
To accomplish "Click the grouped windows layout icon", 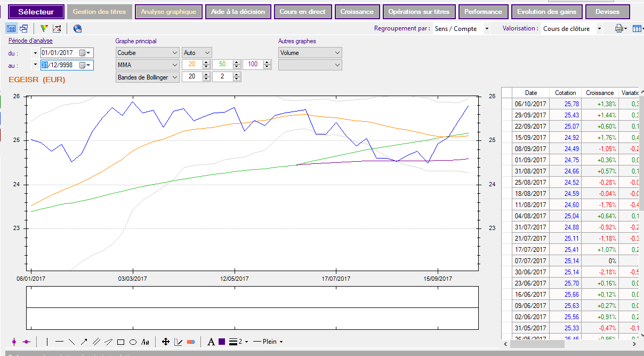I will point(24,29).
